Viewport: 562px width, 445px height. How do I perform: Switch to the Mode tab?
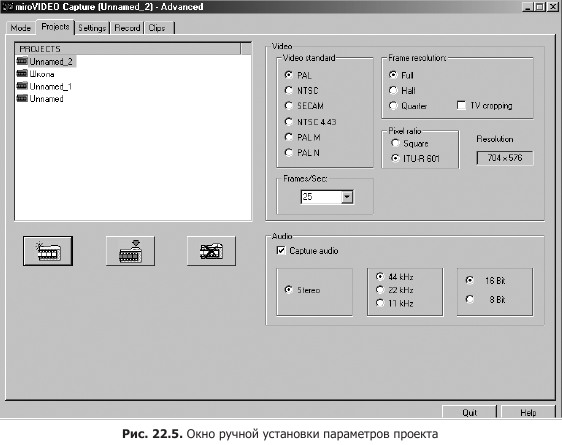[21, 28]
